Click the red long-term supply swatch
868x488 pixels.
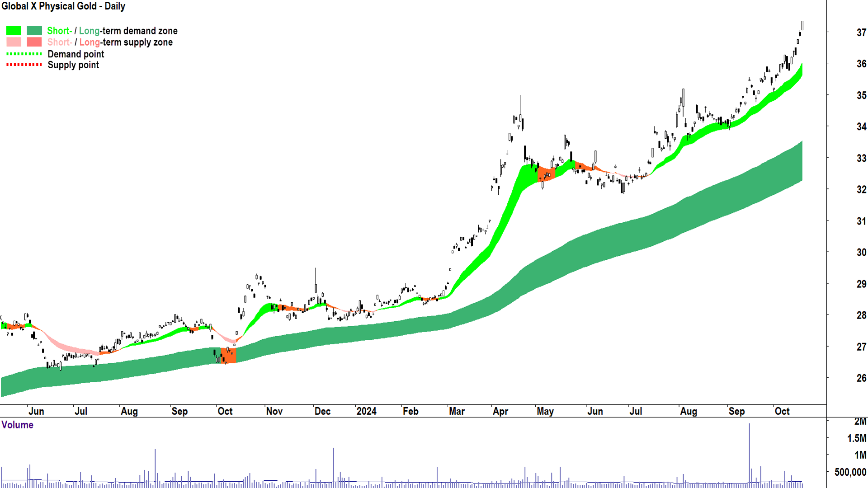pyautogui.click(x=34, y=42)
